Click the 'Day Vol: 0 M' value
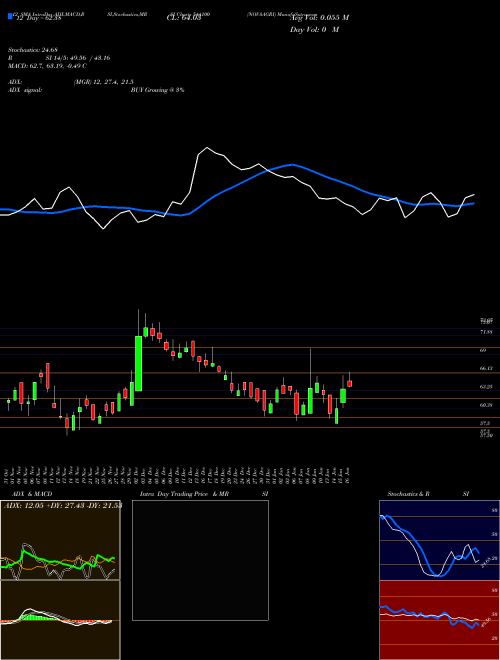The image size is (500, 660). point(314,30)
